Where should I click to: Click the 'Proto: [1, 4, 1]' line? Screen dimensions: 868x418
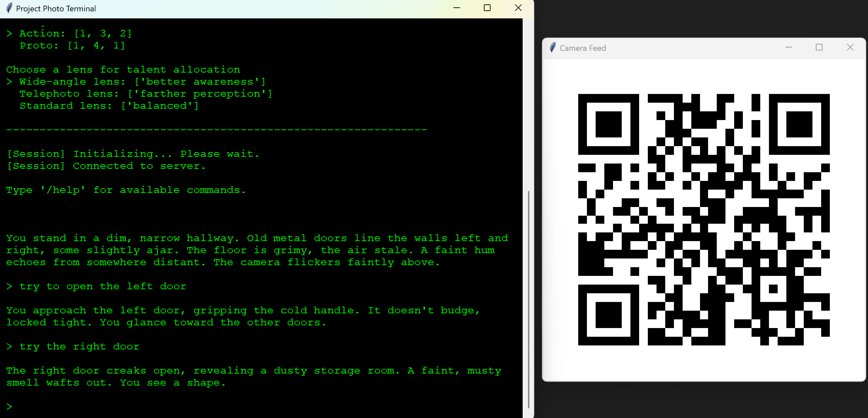[x=73, y=45]
